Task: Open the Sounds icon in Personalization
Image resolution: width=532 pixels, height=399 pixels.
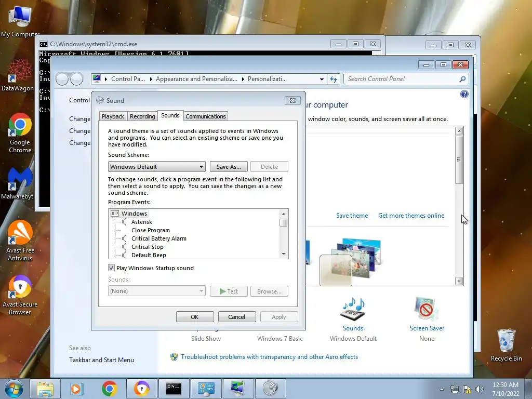Action: 353,314
